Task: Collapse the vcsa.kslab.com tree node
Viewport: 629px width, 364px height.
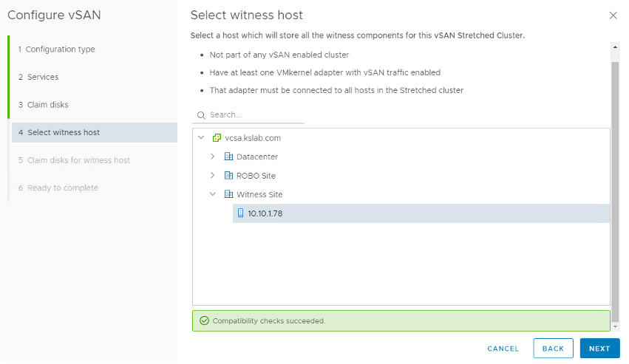Action: (x=201, y=138)
